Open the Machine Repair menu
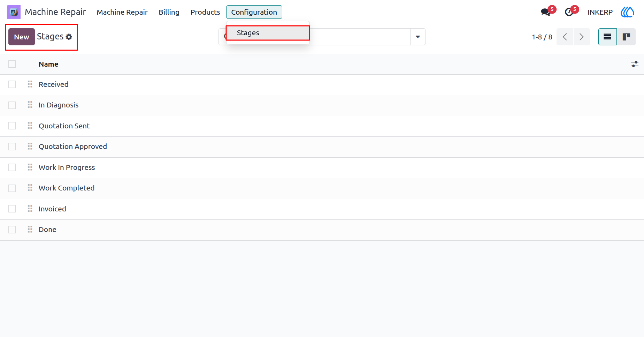This screenshot has width=644, height=337. [122, 12]
